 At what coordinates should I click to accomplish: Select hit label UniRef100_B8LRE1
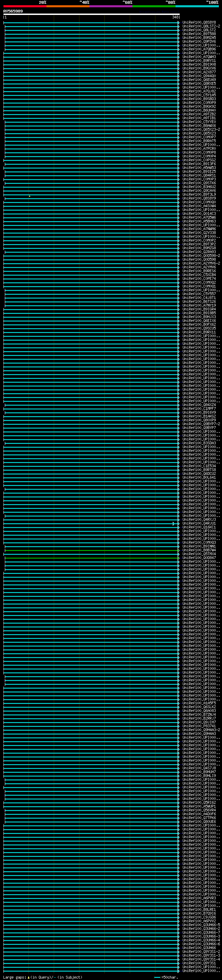[199, 909]
